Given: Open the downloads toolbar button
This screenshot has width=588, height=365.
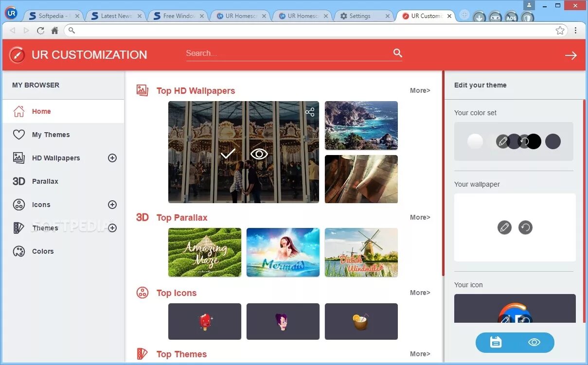Looking at the screenshot, I should coord(480,17).
